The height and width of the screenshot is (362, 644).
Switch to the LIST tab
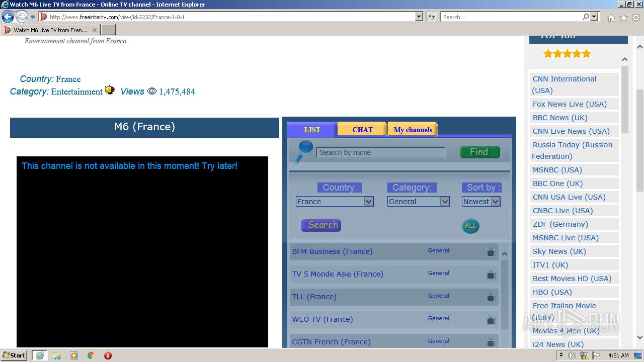tap(312, 130)
